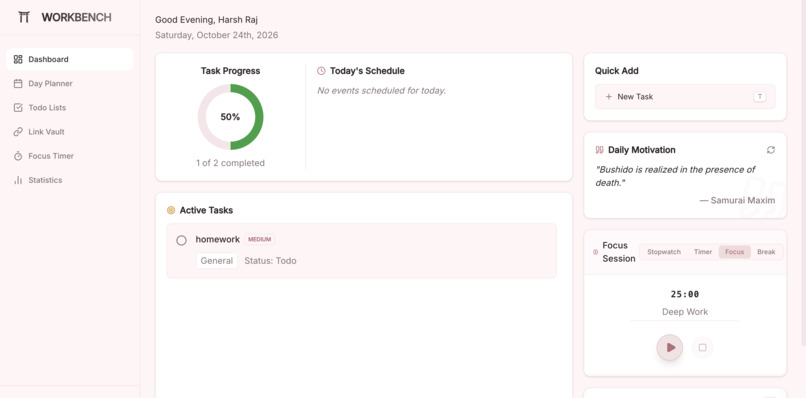Click the homework task title
This screenshot has height=398, width=806.
[217, 239]
